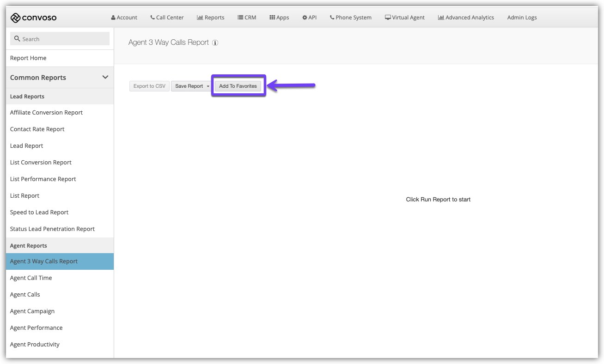This screenshot has height=364, width=604.
Task: Click the Convoso logo icon
Action: [x=15, y=18]
